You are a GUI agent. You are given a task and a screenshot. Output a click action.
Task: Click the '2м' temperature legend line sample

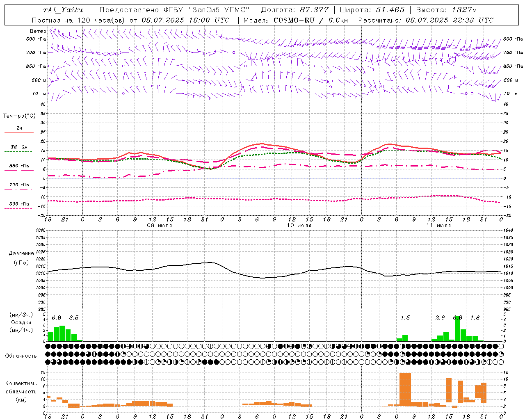coord(19,132)
